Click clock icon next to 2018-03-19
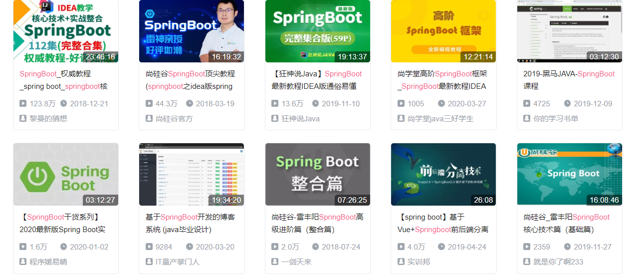 click(x=190, y=104)
